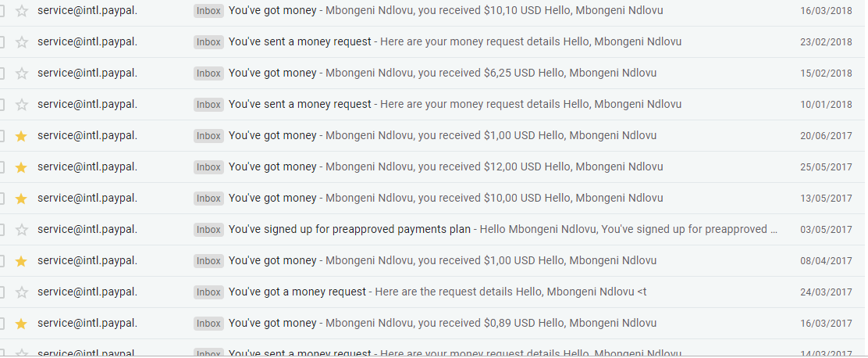
Task: Unstar the 08/04/2017 $1,00 email
Action: point(21,261)
